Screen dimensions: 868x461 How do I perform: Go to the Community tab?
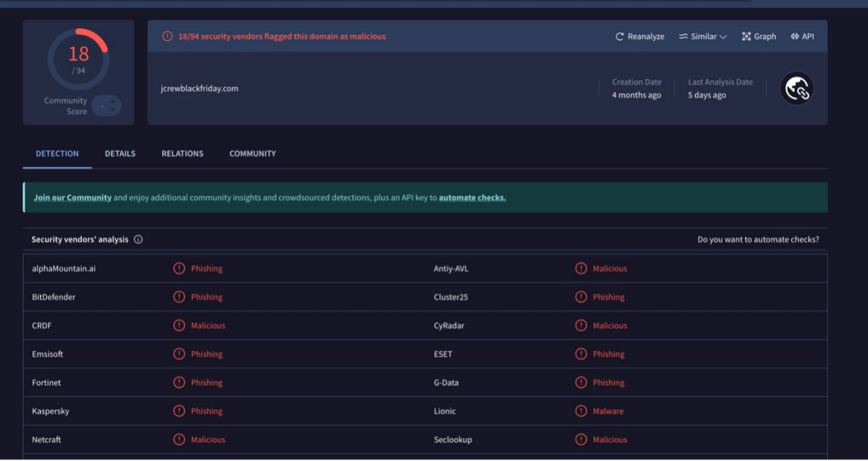[252, 154]
